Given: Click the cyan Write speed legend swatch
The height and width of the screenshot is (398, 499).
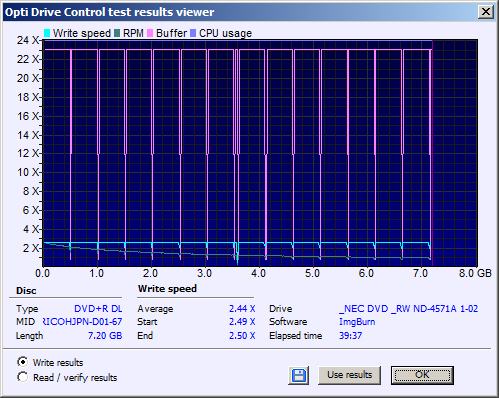Looking at the screenshot, I should tap(47, 33).
